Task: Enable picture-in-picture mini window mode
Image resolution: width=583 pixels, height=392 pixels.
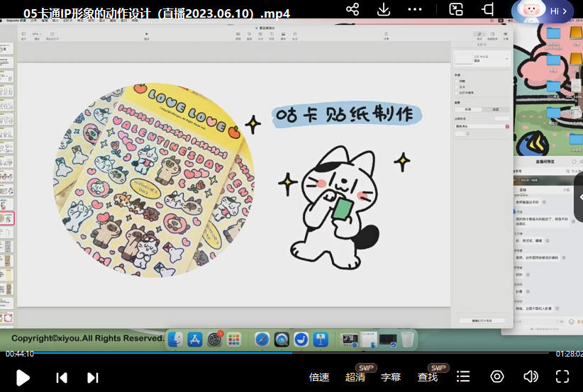Action: pyautogui.click(x=457, y=9)
